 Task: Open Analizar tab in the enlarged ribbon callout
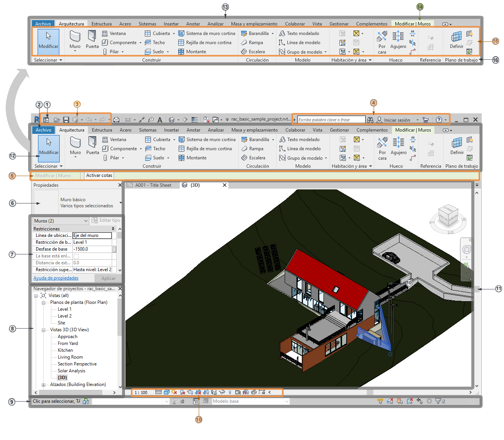pos(216,24)
